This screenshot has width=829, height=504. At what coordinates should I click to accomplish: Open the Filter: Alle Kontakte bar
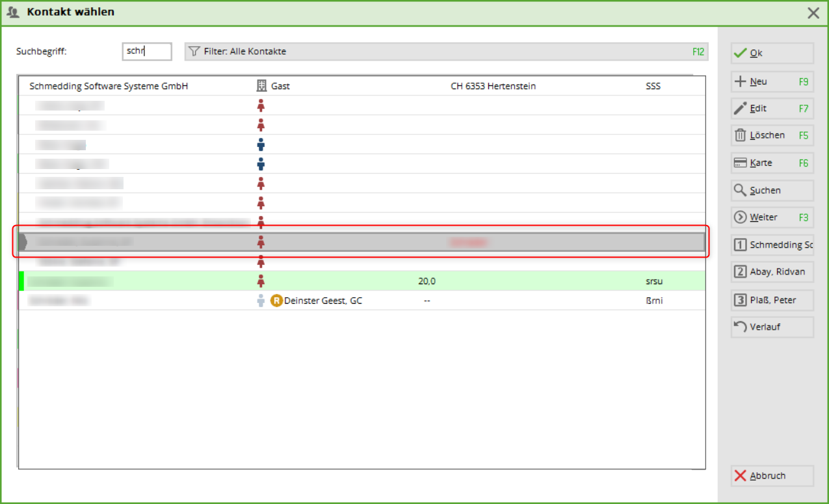(445, 51)
